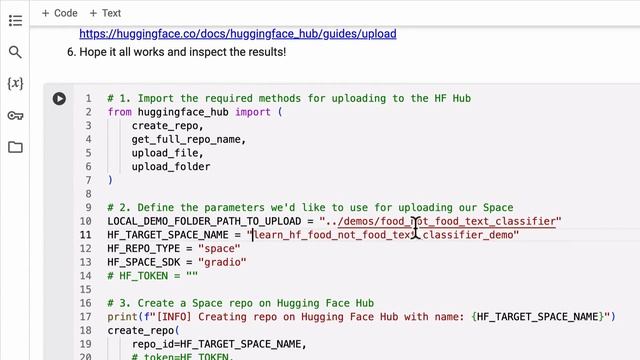Click line number 15 in the gutter

85,289
